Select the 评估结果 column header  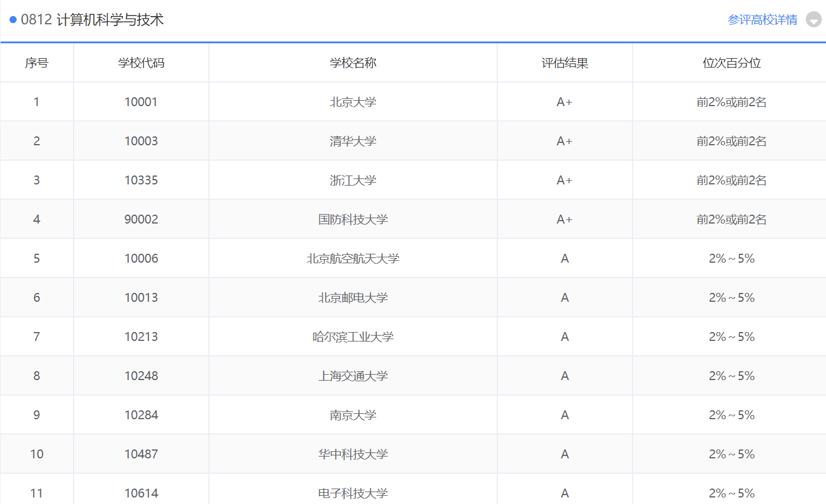tap(565, 63)
